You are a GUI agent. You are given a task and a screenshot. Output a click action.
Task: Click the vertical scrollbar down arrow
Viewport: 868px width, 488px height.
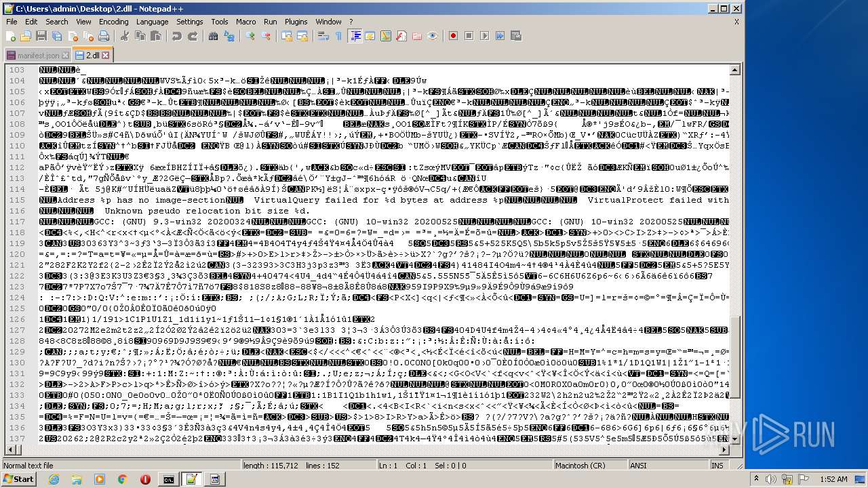(735, 439)
